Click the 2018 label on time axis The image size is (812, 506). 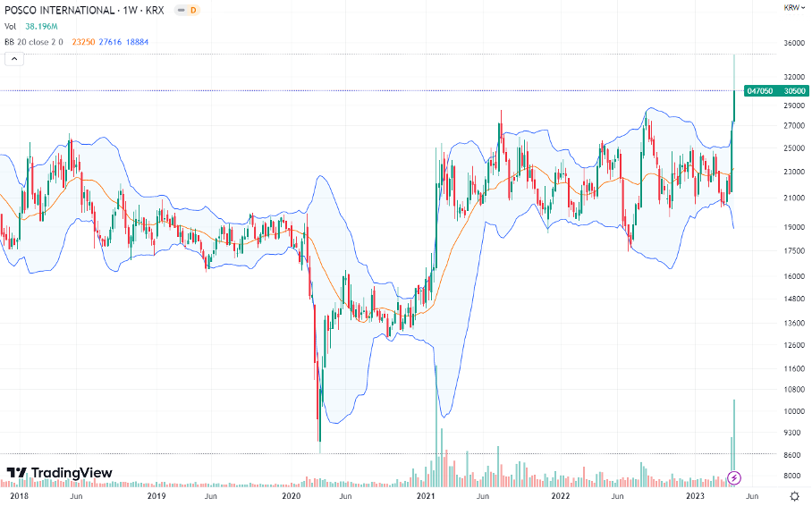(21, 494)
